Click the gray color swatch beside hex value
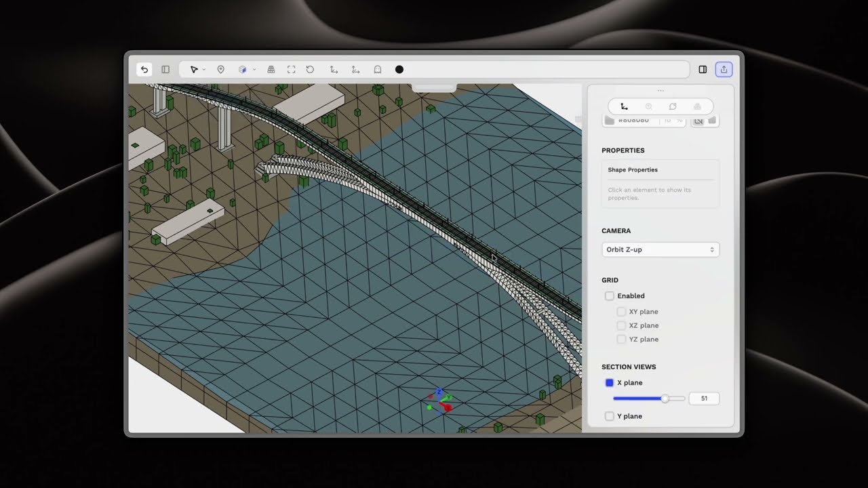The image size is (868, 488). point(609,121)
